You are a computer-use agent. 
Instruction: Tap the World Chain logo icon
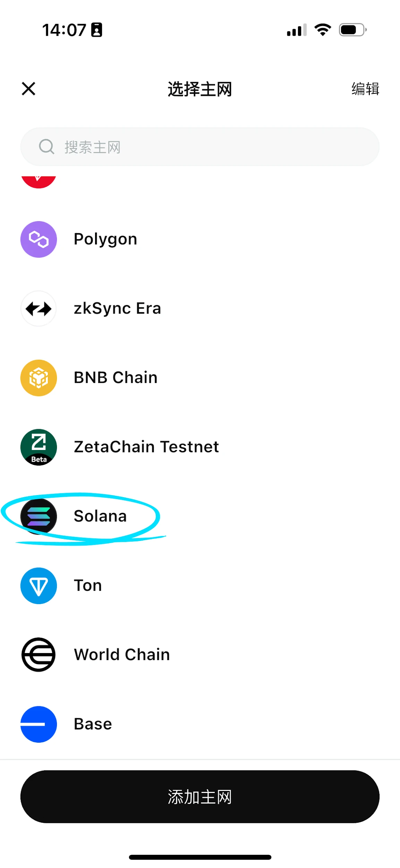tap(39, 654)
